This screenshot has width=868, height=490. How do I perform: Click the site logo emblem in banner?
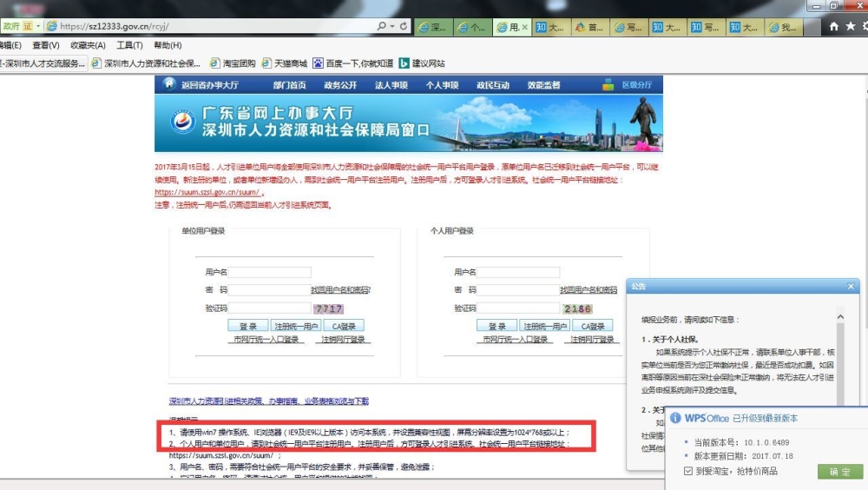182,122
